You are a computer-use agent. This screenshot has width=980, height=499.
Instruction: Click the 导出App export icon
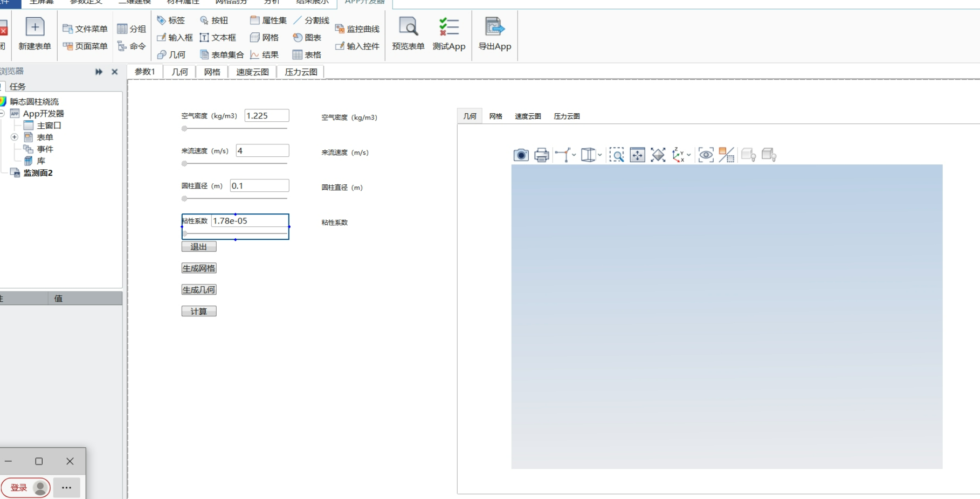(494, 33)
